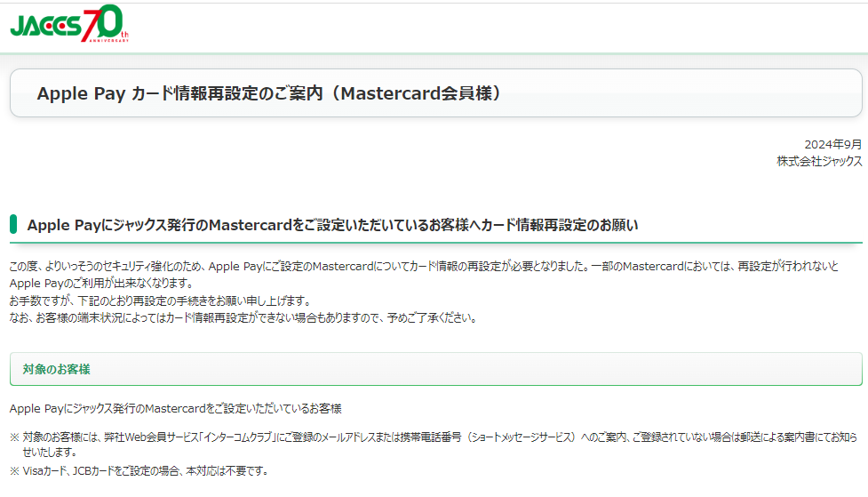Click the line 'お手数ですが、下記のとおり再設定の手続きを'

161,301
